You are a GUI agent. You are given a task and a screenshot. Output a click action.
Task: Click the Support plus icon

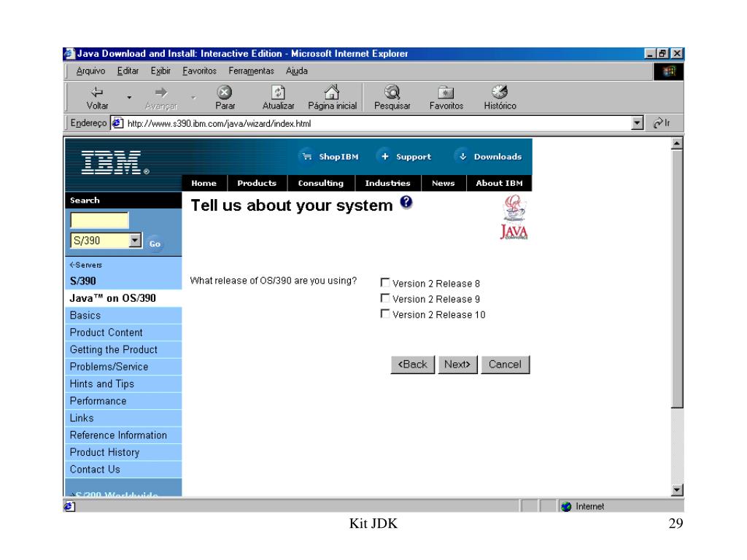pos(385,156)
